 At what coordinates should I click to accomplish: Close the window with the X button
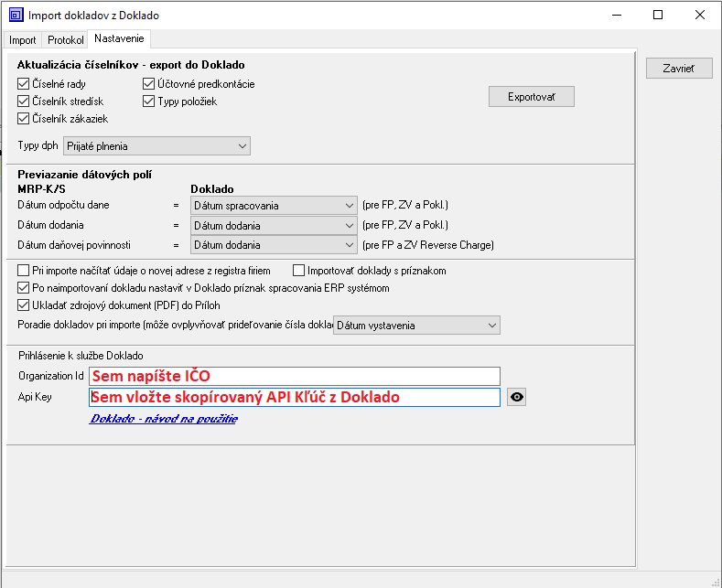coord(700,16)
